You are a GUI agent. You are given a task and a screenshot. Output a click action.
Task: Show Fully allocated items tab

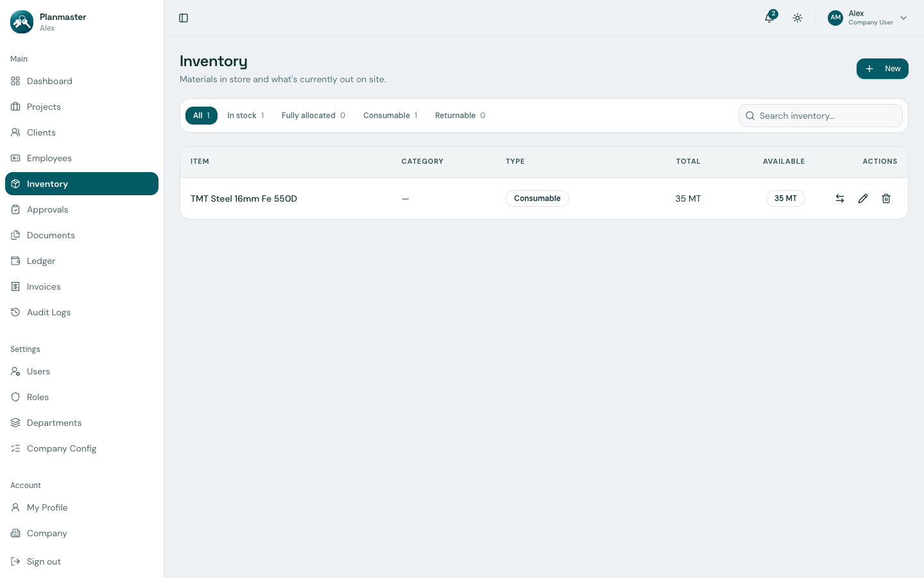[x=313, y=116]
